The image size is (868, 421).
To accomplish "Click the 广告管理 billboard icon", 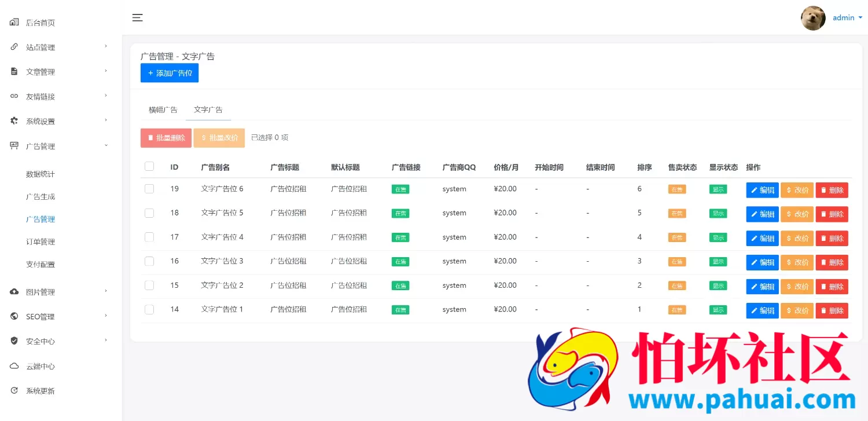I will (x=14, y=145).
